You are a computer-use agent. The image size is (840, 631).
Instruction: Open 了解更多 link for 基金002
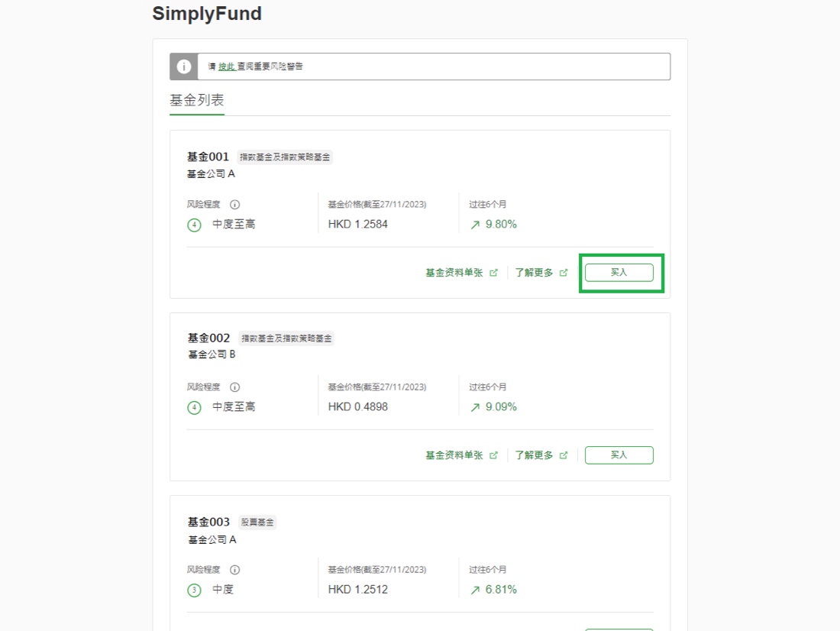point(534,455)
